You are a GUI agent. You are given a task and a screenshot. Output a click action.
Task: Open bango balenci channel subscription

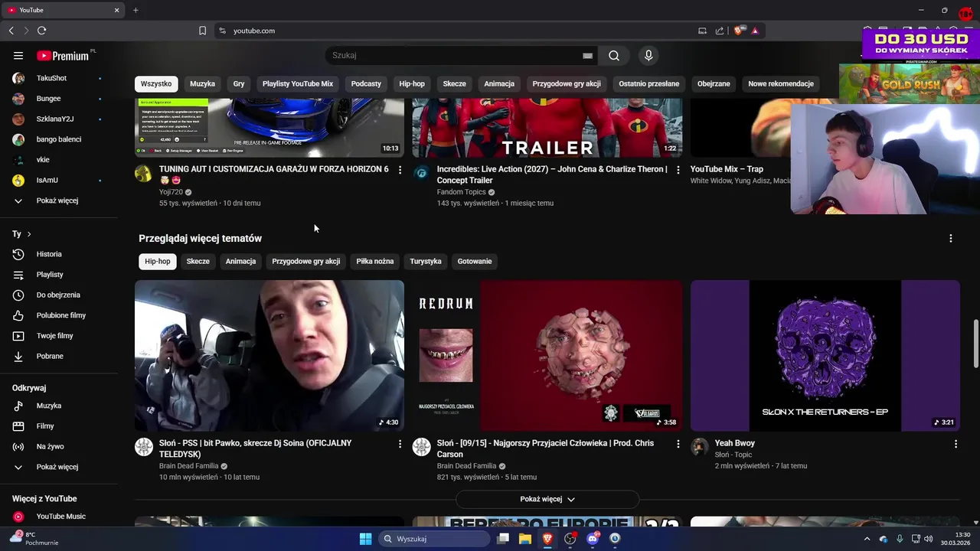[59, 139]
